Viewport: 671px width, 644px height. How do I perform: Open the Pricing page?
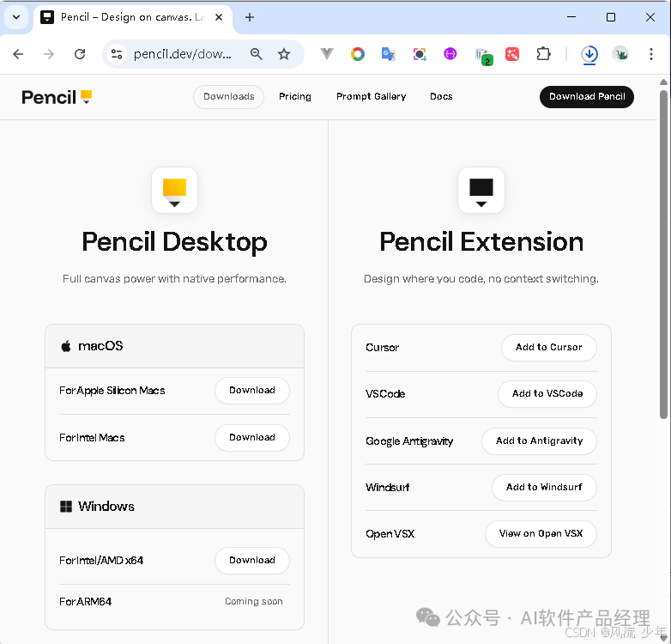(295, 97)
